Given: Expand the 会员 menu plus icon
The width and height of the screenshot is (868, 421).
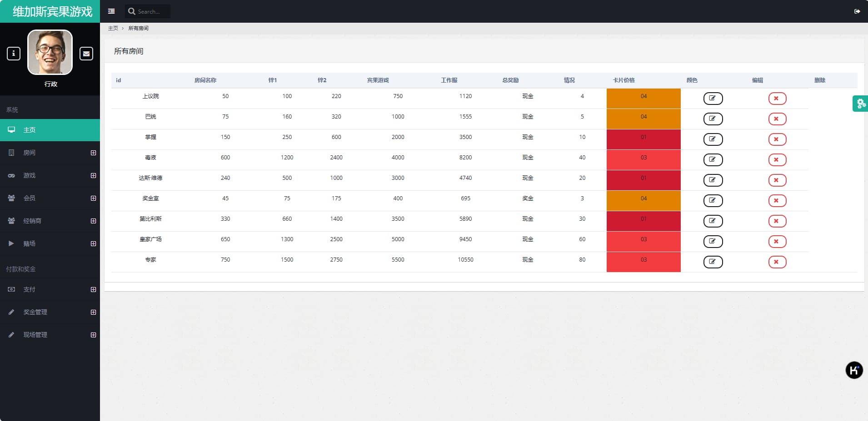Looking at the screenshot, I should point(93,198).
